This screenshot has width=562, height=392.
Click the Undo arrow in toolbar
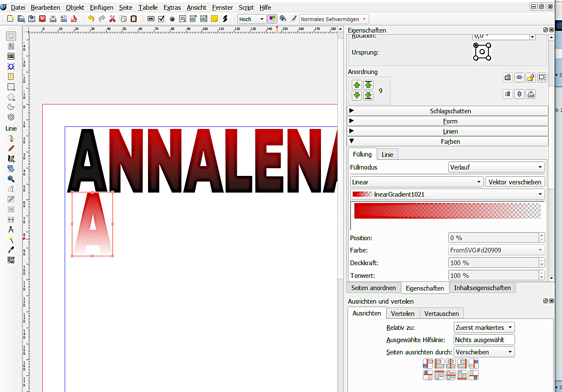(91, 19)
